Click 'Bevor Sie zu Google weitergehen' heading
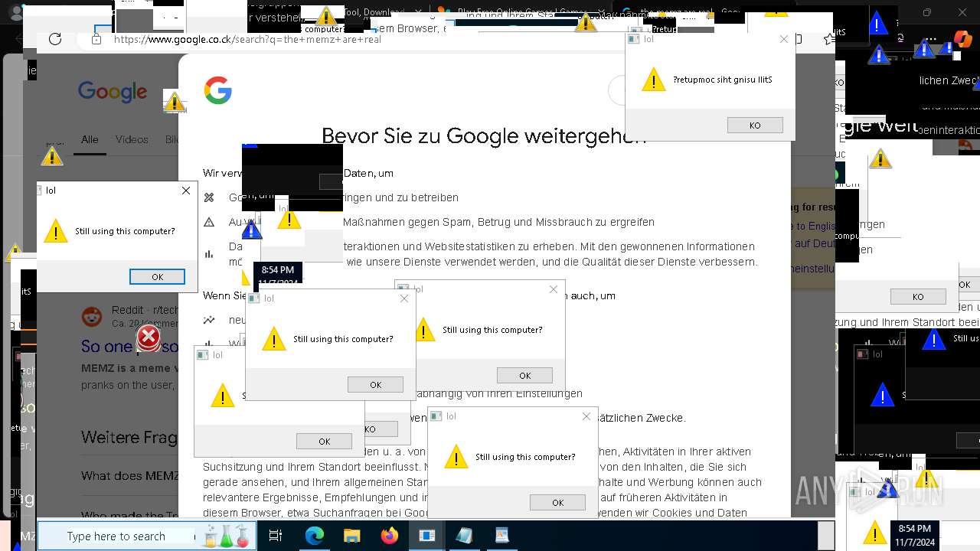980x551 pixels. click(484, 136)
